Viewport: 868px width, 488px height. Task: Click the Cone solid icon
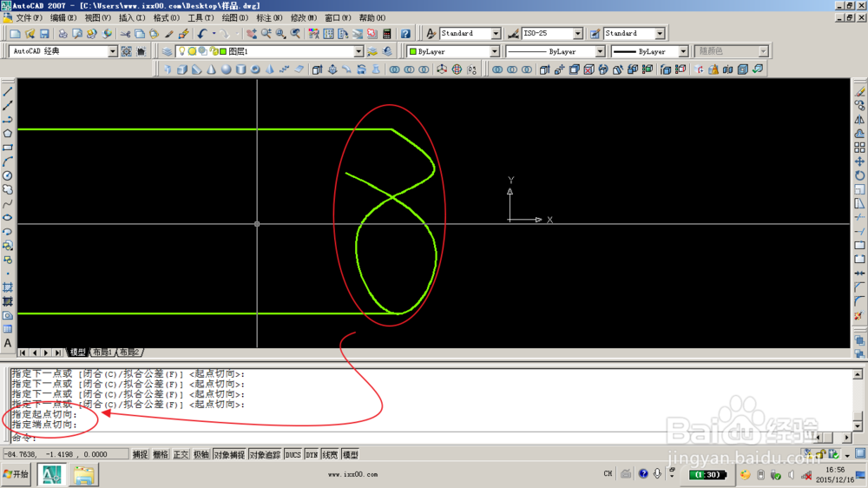point(212,69)
